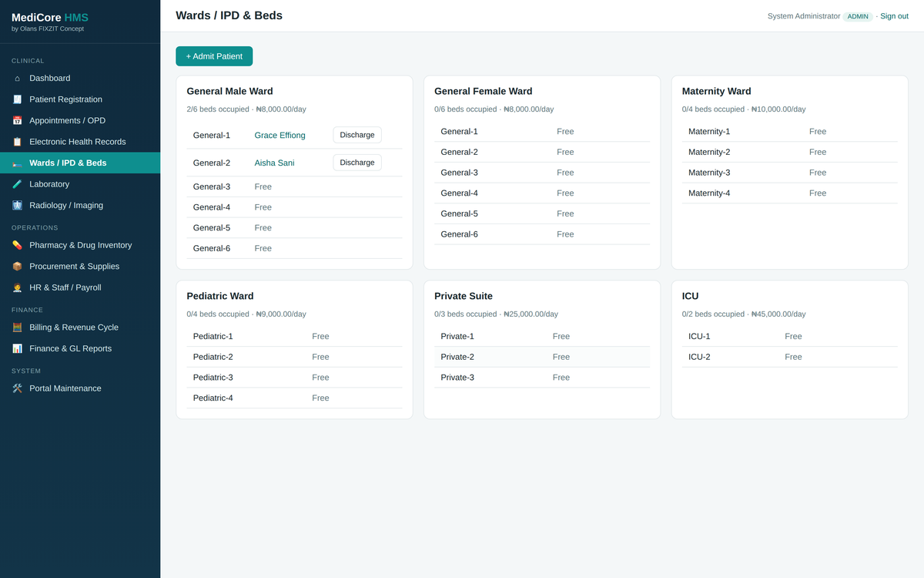
Task: Click the Patient Registration receipt icon
Action: point(17,99)
